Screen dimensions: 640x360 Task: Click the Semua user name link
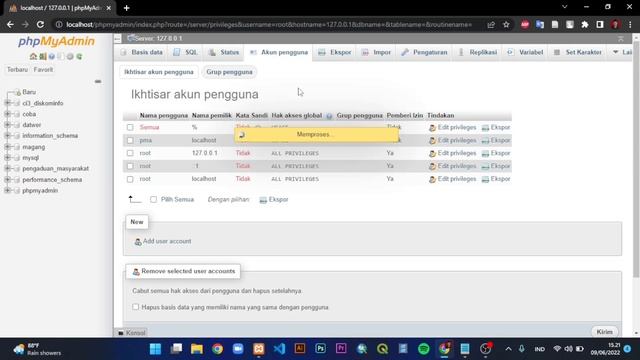point(149,127)
